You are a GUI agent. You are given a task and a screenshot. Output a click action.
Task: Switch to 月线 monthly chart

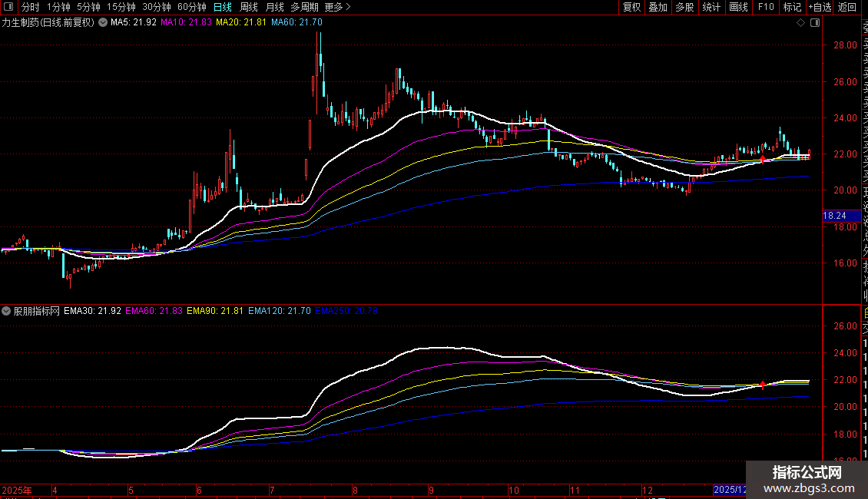click(x=274, y=7)
